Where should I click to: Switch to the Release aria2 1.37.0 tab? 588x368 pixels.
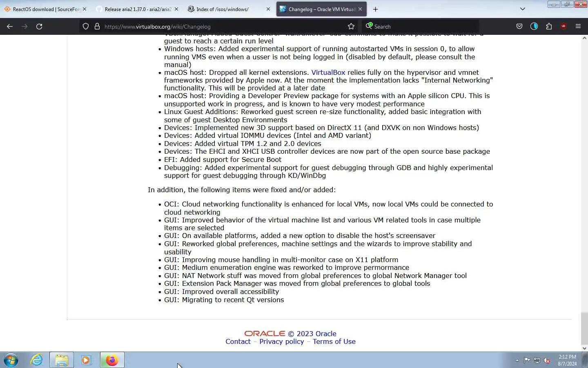click(137, 9)
